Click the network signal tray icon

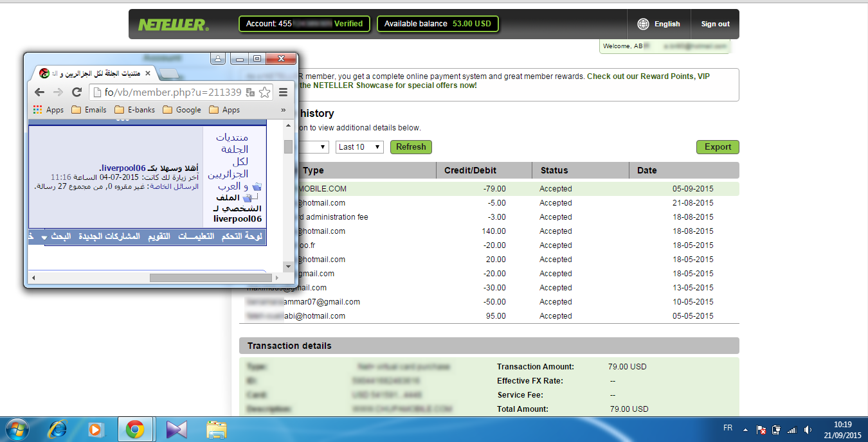tap(791, 429)
